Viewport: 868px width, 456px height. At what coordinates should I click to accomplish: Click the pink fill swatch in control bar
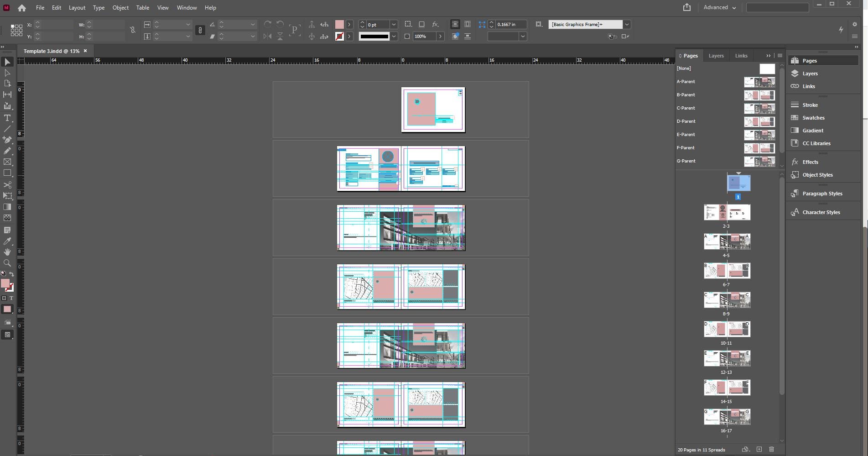(339, 25)
